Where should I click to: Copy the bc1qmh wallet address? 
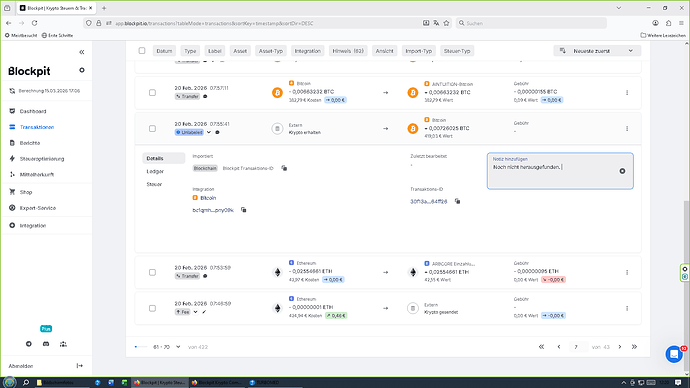(x=243, y=210)
